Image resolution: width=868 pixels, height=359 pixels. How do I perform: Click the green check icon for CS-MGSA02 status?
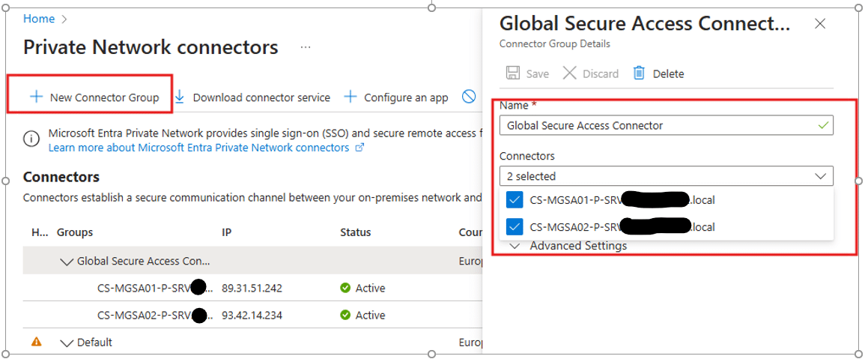tap(345, 316)
